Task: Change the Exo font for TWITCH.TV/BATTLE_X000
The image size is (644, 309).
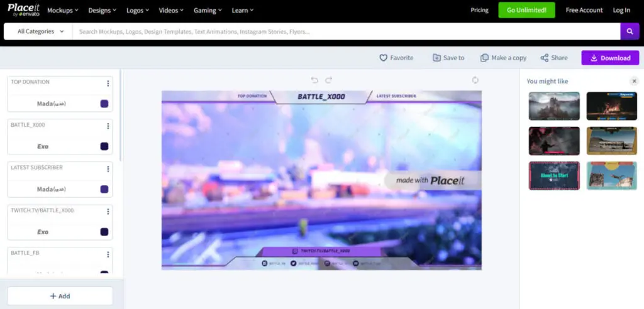Action: click(43, 232)
